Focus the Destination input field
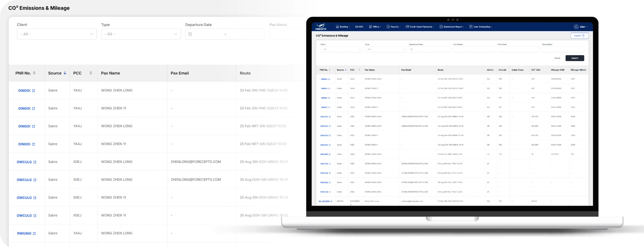The width and height of the screenshot is (644, 249). tap(563, 50)
